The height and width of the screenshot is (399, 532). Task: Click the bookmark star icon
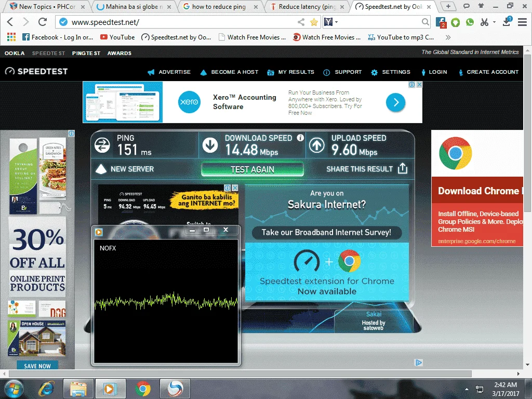[314, 22]
